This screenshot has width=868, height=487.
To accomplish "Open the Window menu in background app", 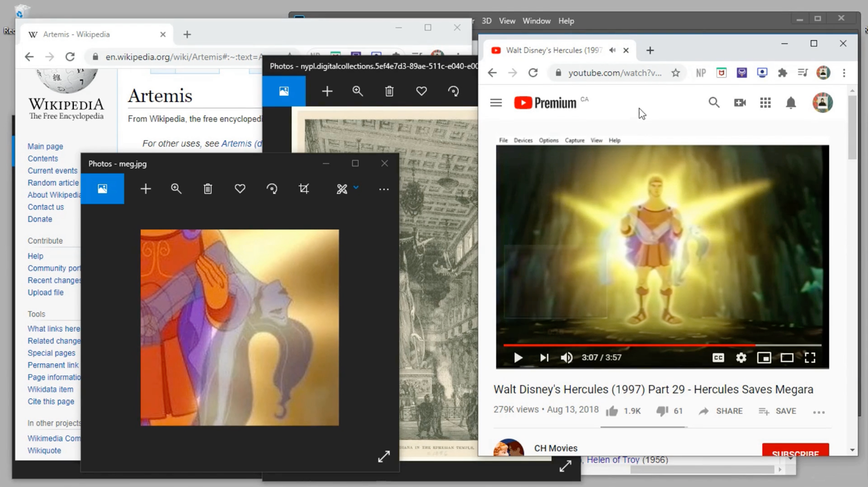I will coord(536,21).
